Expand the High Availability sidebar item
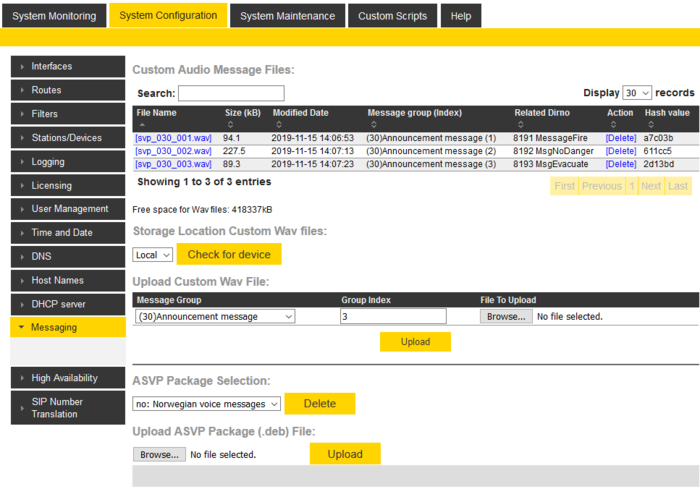Screen dimensions: 700x489 68,378
